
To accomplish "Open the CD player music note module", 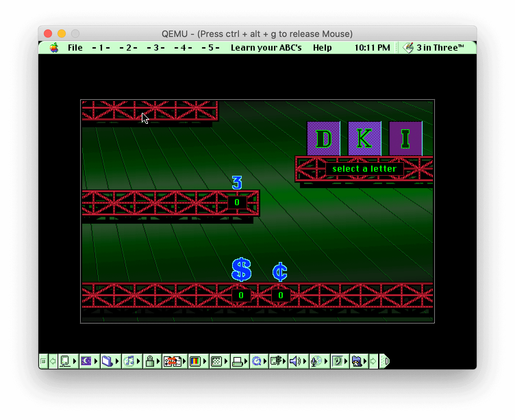I will [132, 361].
